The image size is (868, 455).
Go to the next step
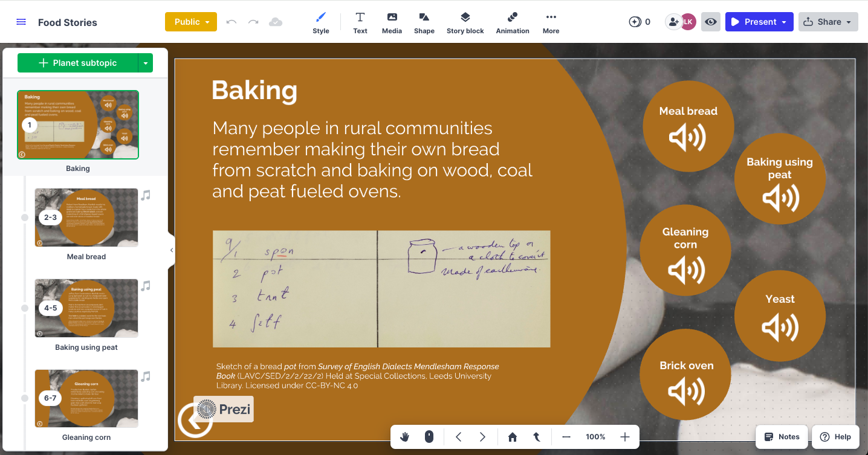click(482, 437)
